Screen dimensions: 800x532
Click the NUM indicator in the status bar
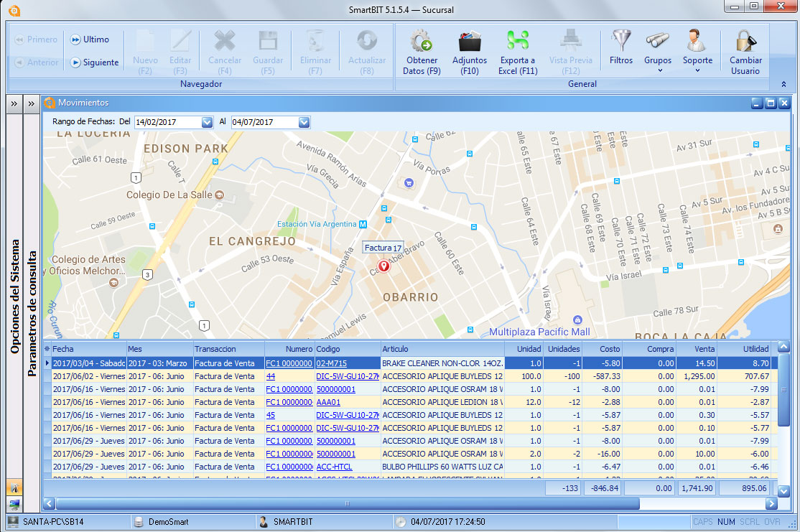click(x=726, y=522)
